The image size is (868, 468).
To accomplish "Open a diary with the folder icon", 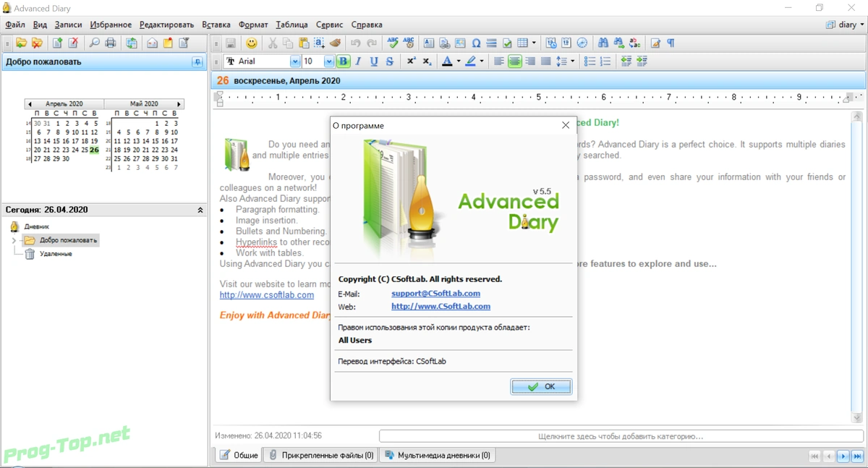I will [22, 43].
